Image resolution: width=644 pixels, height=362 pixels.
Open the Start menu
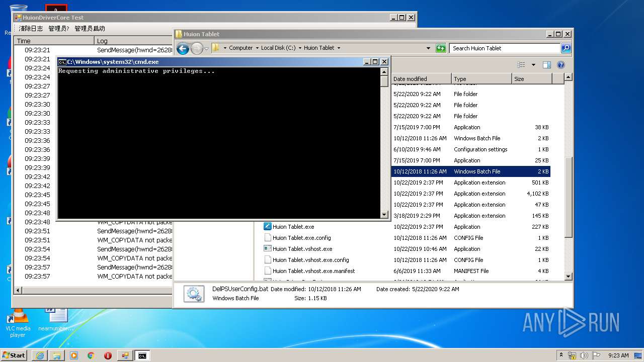pyautogui.click(x=14, y=355)
